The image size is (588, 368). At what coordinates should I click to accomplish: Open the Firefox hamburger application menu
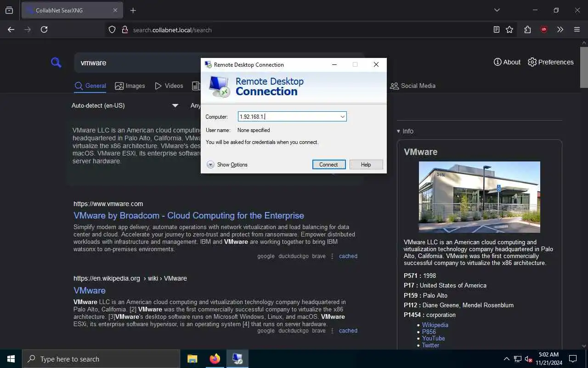[x=577, y=29]
